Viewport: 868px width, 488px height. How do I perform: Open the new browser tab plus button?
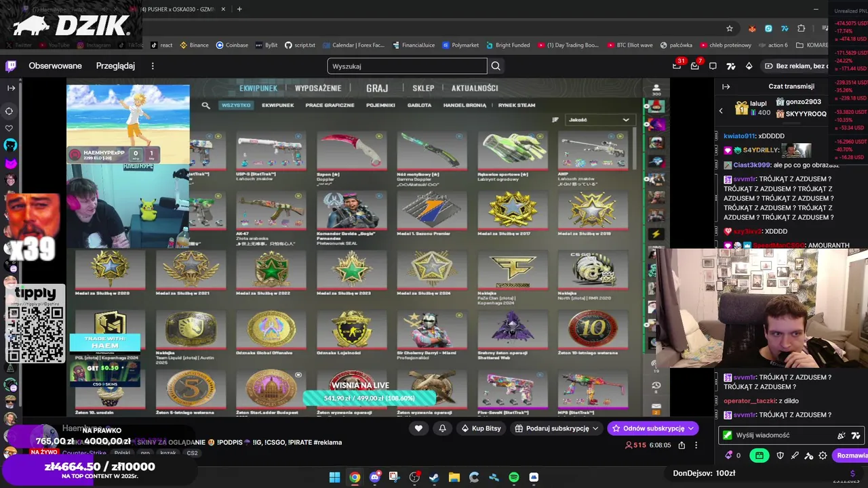coord(239,9)
